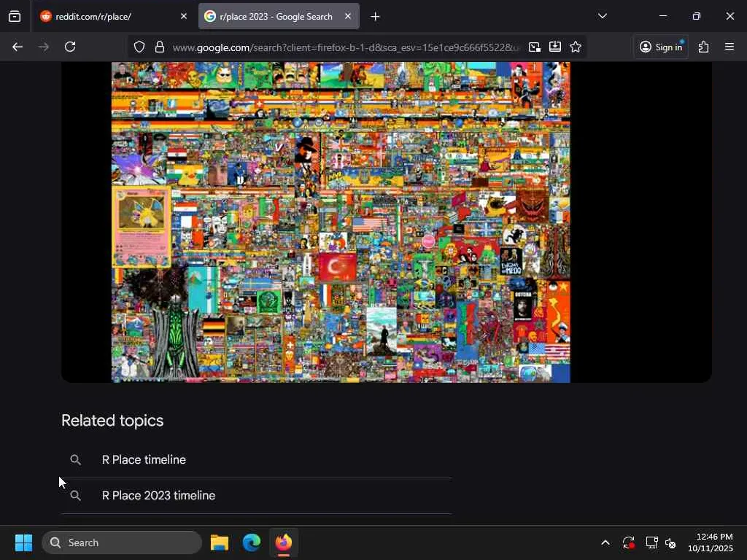Open Firefox application hamburger menu
747x560 pixels.
[729, 47]
